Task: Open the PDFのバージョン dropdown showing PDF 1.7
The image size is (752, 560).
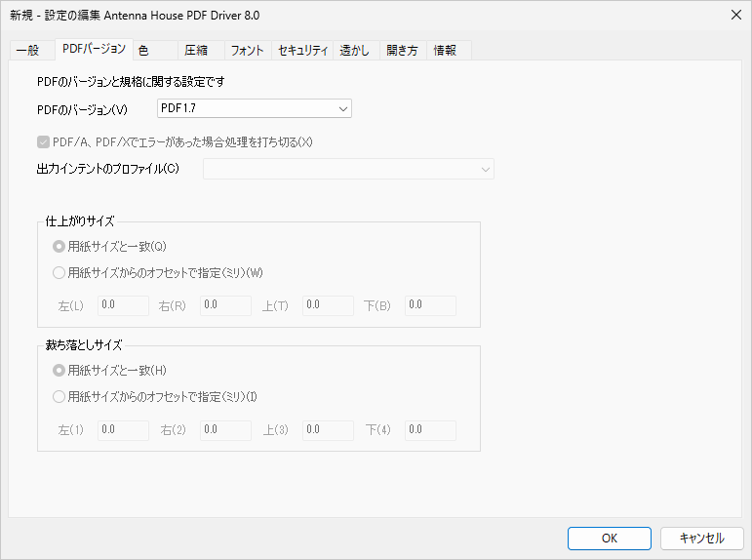Action: click(255, 108)
